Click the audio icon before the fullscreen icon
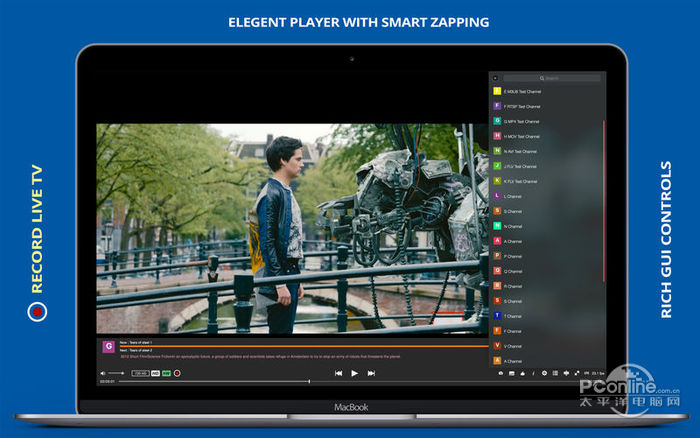 click(x=566, y=373)
